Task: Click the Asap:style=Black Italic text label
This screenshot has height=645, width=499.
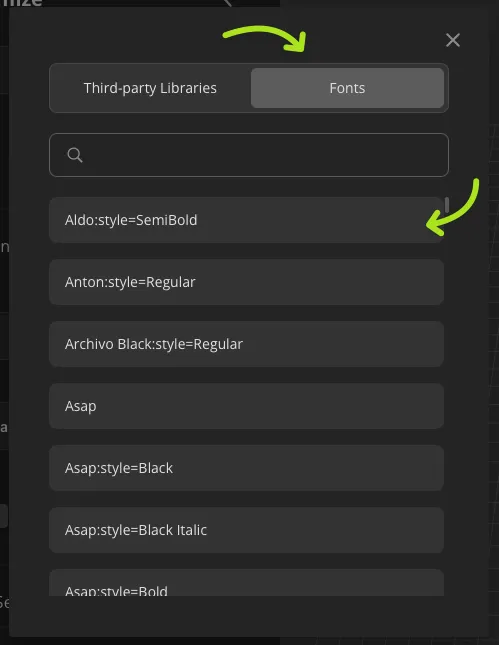Action: [x=136, y=530]
